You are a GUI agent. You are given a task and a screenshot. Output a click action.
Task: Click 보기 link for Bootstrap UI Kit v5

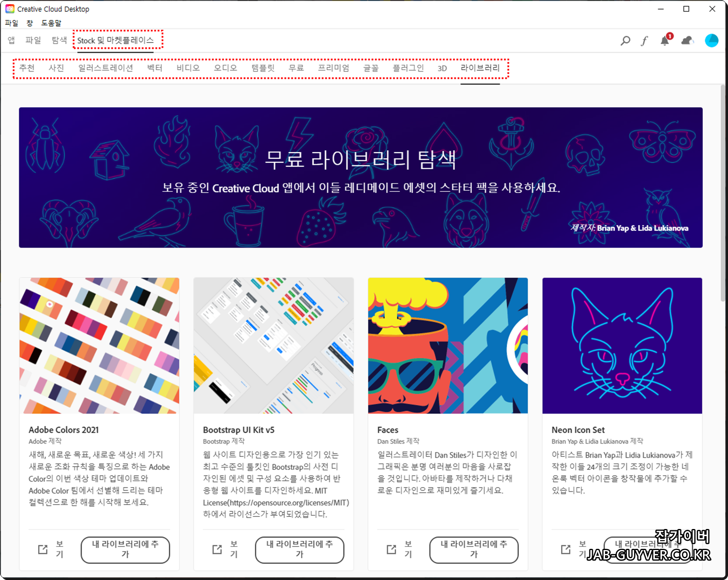pyautogui.click(x=234, y=549)
